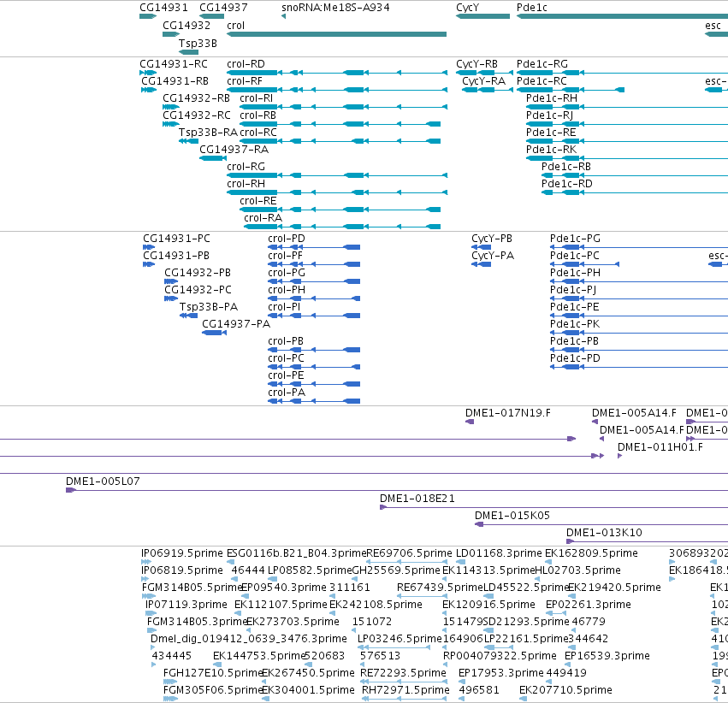The width and height of the screenshot is (728, 703).
Task: Click the Pde1c-RK transcript label
Action: pyautogui.click(x=551, y=149)
